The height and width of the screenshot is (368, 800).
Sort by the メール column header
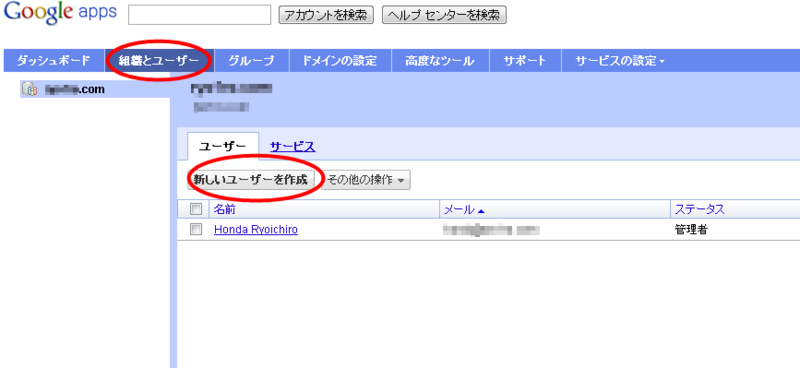point(464,209)
